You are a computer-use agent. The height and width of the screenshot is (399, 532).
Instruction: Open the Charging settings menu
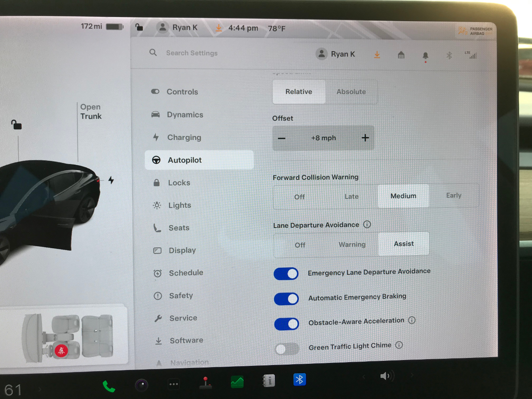tap(184, 138)
